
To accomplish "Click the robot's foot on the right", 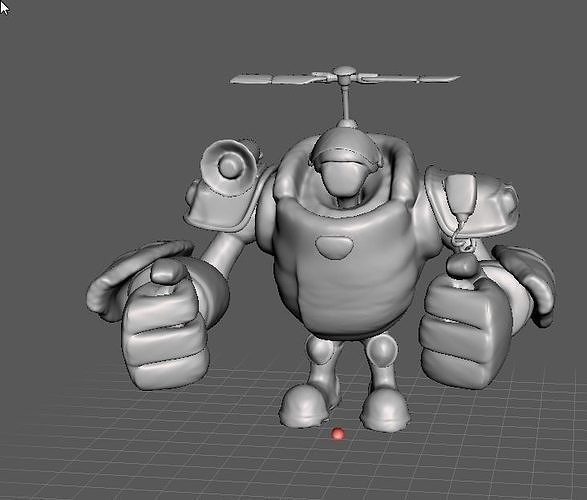I will point(385,409).
